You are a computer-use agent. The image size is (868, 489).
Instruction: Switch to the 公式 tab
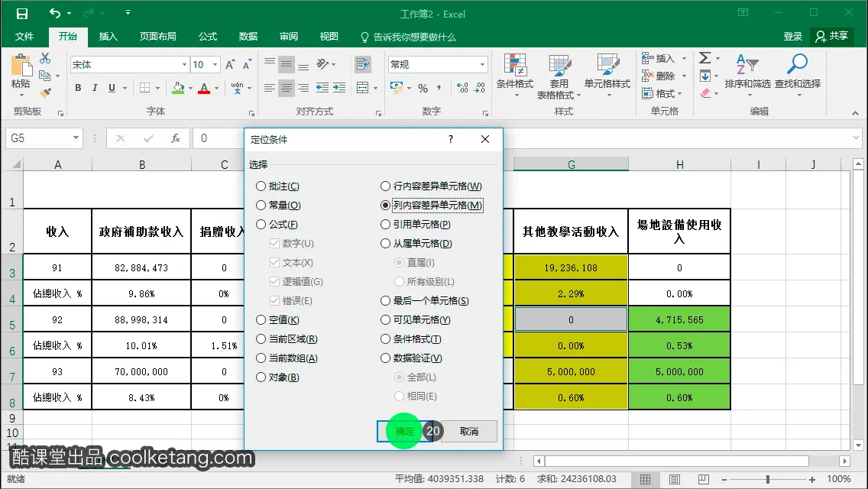pyautogui.click(x=208, y=37)
